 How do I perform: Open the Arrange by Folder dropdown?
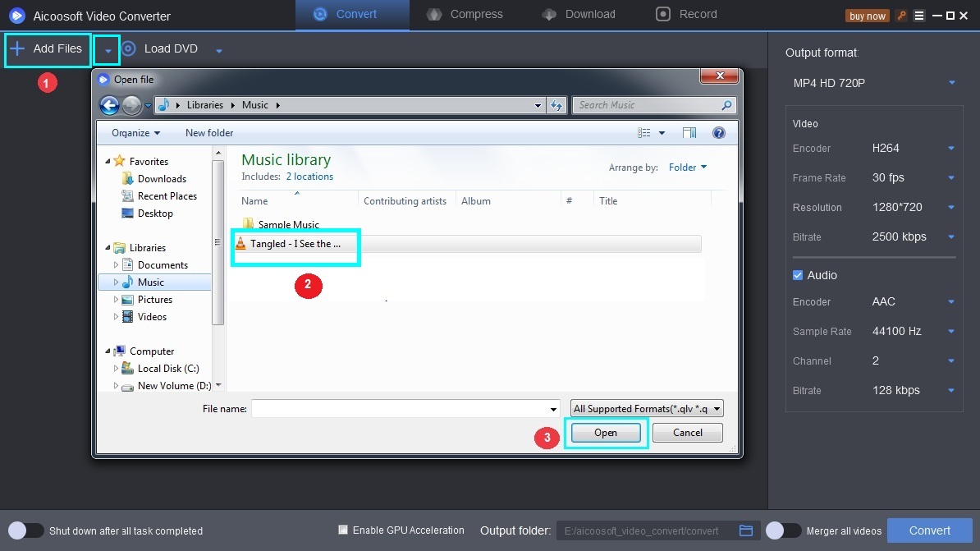click(x=688, y=167)
